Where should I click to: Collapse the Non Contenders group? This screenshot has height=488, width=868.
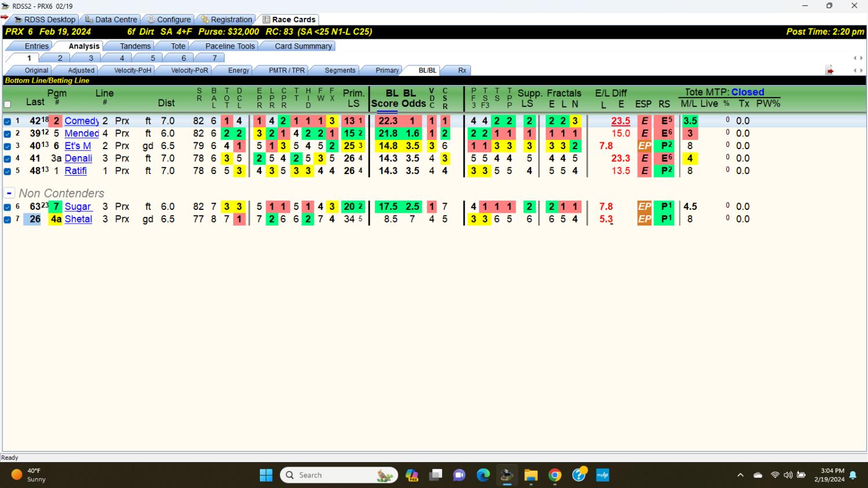pos(9,193)
